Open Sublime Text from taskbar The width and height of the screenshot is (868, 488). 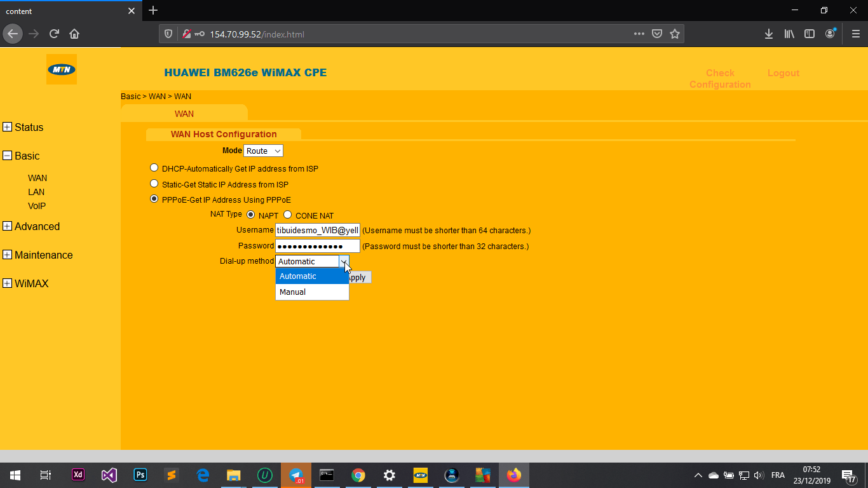(x=171, y=475)
